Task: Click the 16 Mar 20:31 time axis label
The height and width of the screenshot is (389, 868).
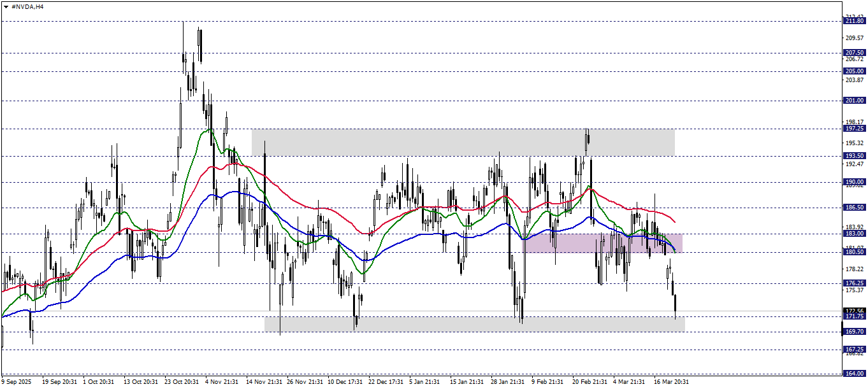Action: [670, 382]
